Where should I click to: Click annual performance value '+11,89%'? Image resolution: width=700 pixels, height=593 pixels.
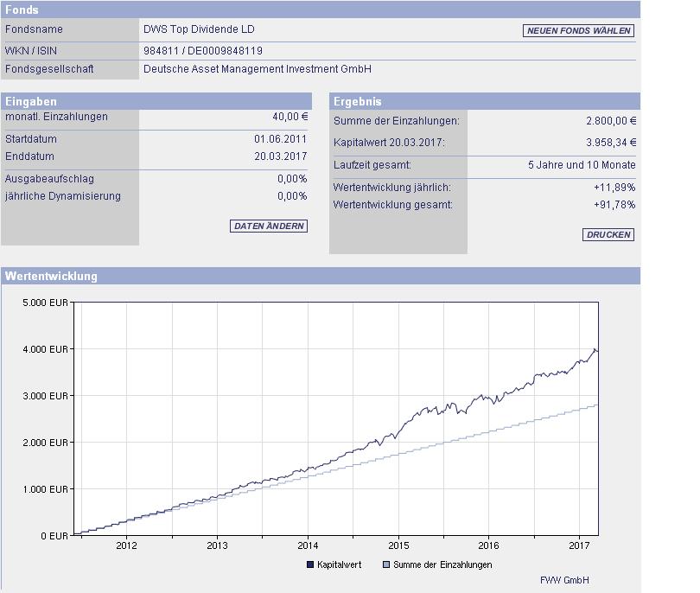(x=614, y=187)
